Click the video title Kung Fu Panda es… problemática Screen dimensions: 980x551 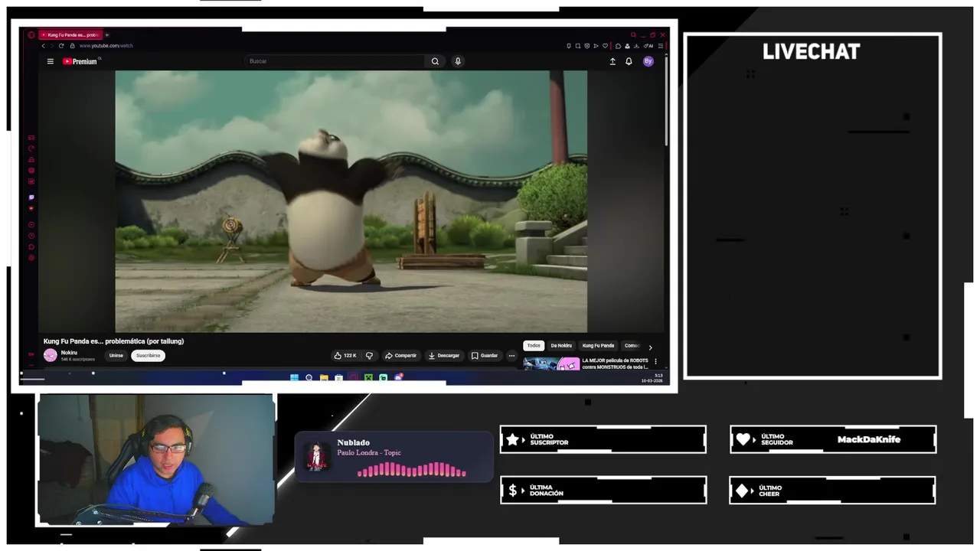coord(113,341)
